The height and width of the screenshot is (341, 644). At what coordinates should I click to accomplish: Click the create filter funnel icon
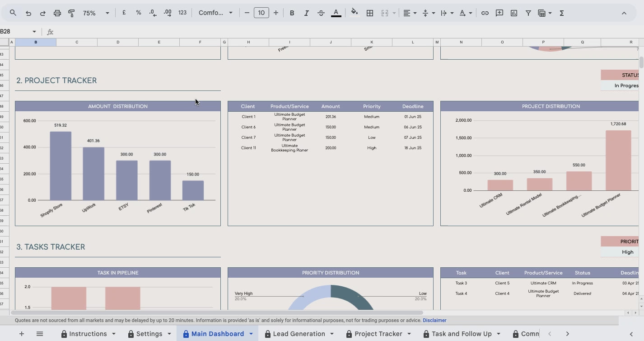(x=528, y=13)
